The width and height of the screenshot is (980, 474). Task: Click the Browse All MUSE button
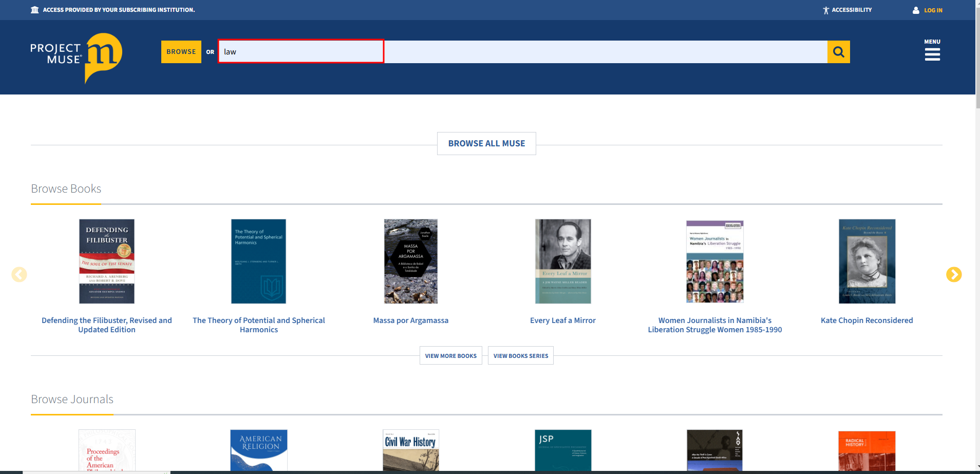[x=486, y=144]
